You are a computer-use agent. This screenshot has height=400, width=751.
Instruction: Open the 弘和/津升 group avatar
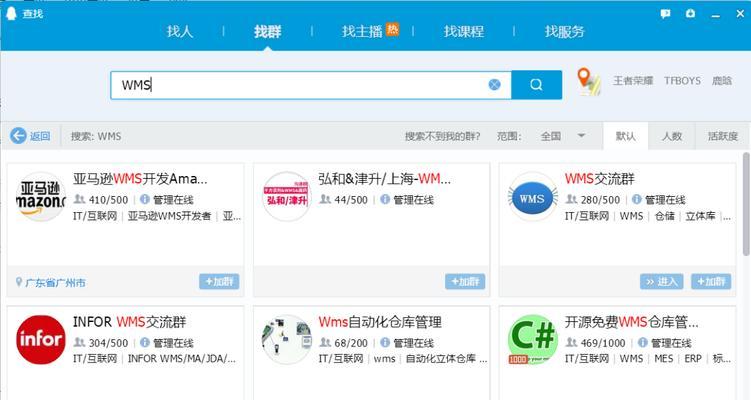287,196
